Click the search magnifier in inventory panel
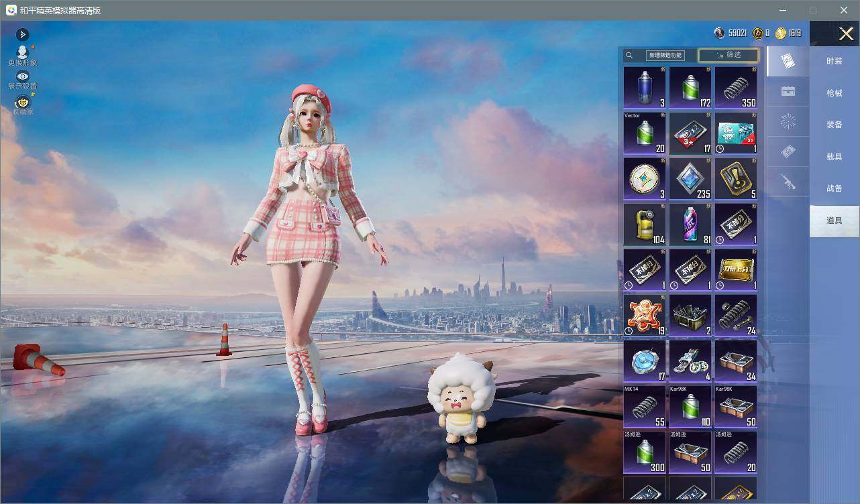 (629, 56)
